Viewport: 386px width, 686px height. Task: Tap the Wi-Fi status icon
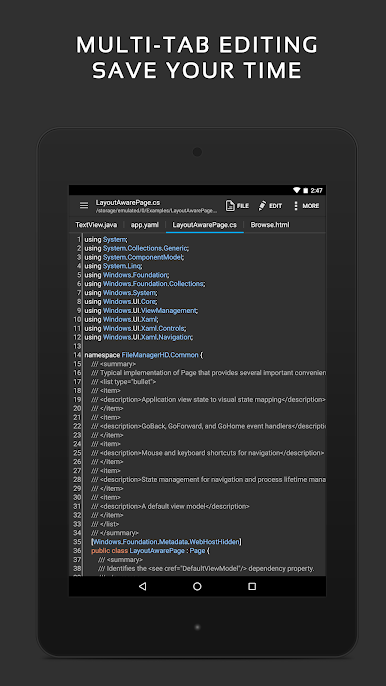pyautogui.click(x=297, y=190)
